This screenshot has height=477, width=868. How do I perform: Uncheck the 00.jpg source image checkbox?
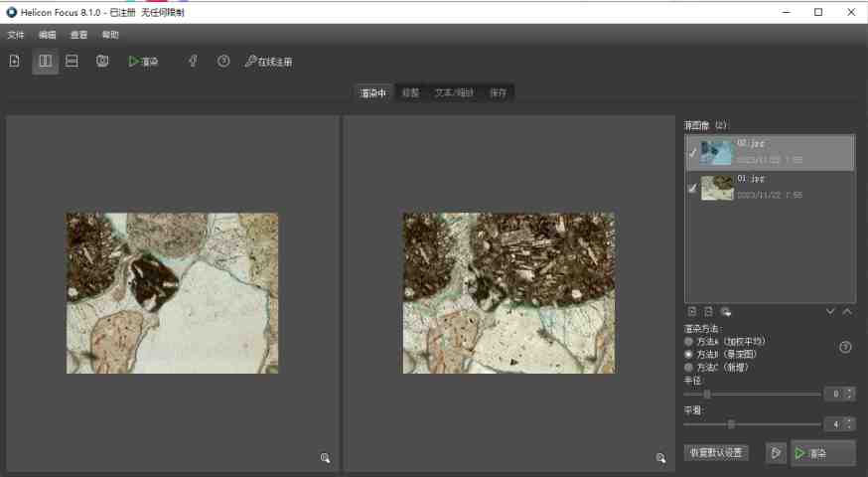click(692, 153)
